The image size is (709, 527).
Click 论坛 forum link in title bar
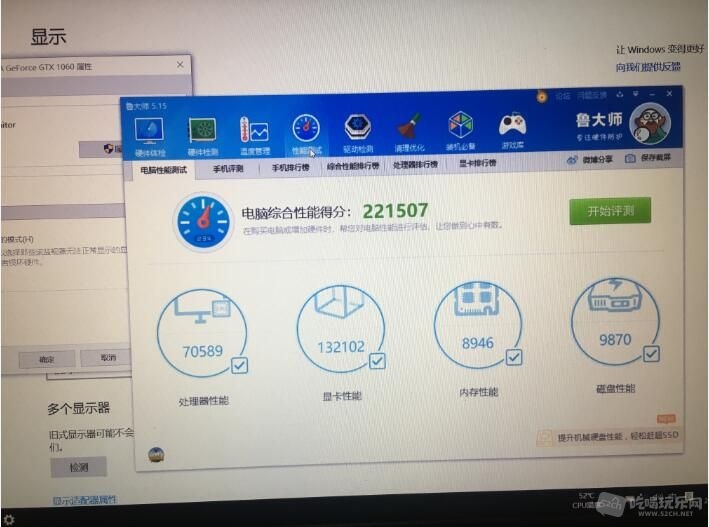pos(562,96)
